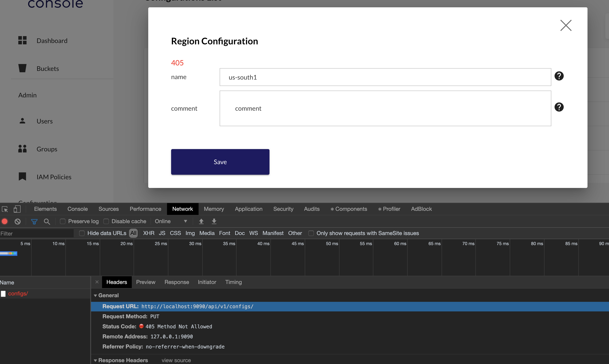Click the Save button
Image resolution: width=609 pixels, height=364 pixels.
[x=220, y=162]
